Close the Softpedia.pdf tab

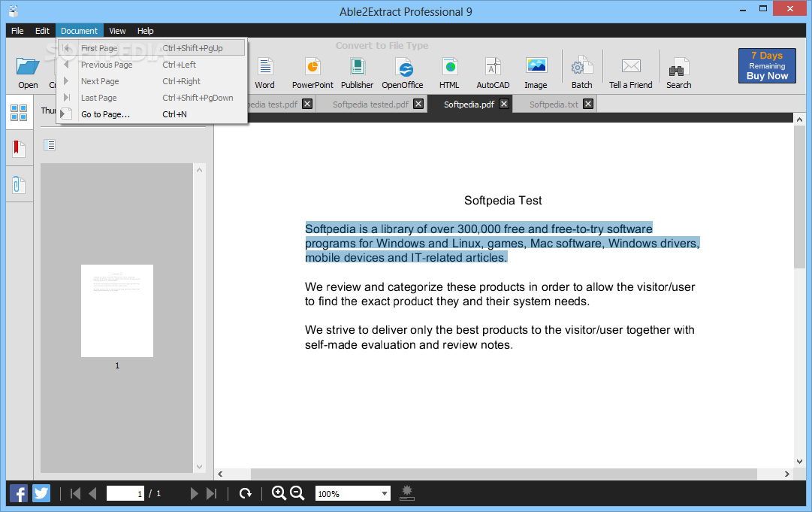(x=504, y=105)
